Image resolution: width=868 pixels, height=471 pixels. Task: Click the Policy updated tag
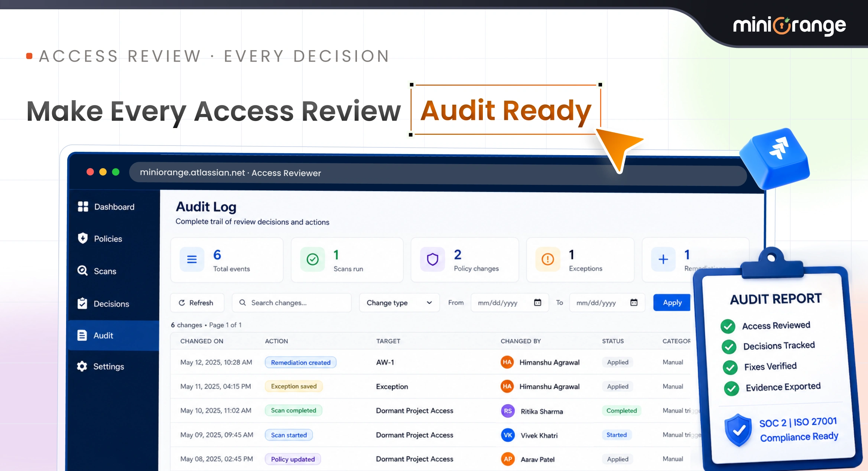pos(293,459)
